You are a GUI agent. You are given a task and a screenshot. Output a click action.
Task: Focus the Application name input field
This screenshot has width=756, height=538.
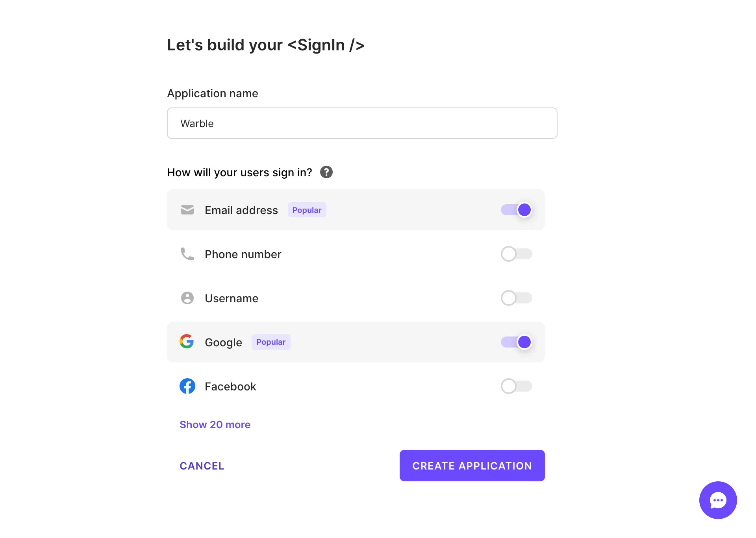tap(362, 123)
